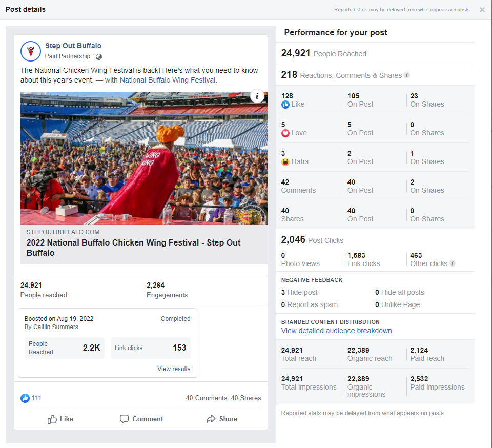Click the 2,532 Paid impressions stat
The height and width of the screenshot is (448, 492).
437,383
